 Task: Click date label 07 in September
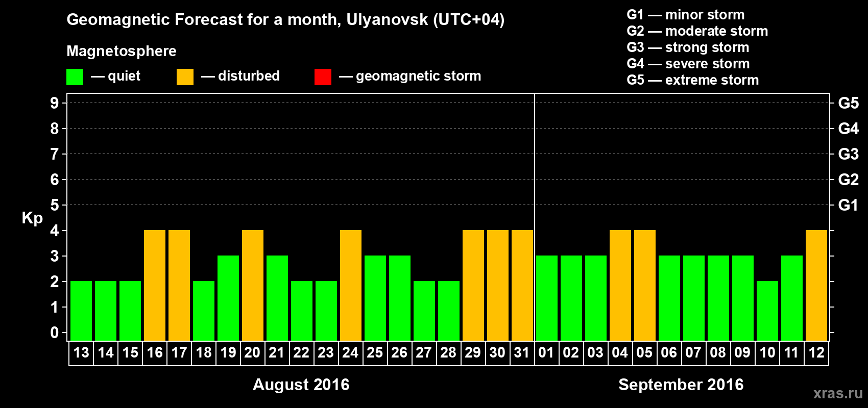693,353
